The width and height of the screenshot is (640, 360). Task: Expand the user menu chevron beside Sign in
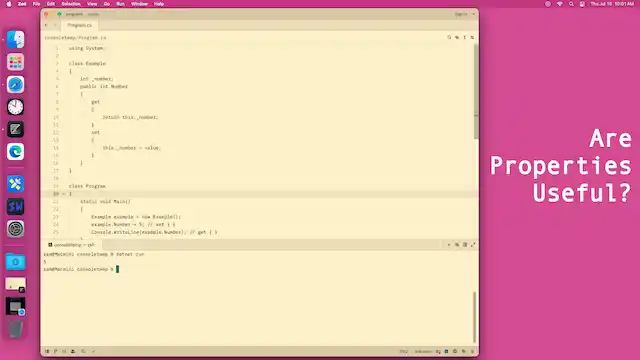click(473, 14)
